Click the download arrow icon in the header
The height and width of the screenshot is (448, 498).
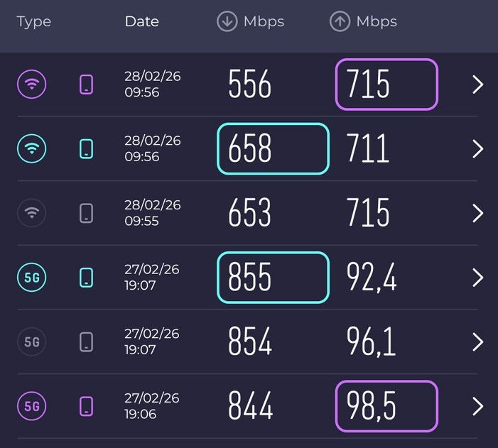(x=227, y=22)
